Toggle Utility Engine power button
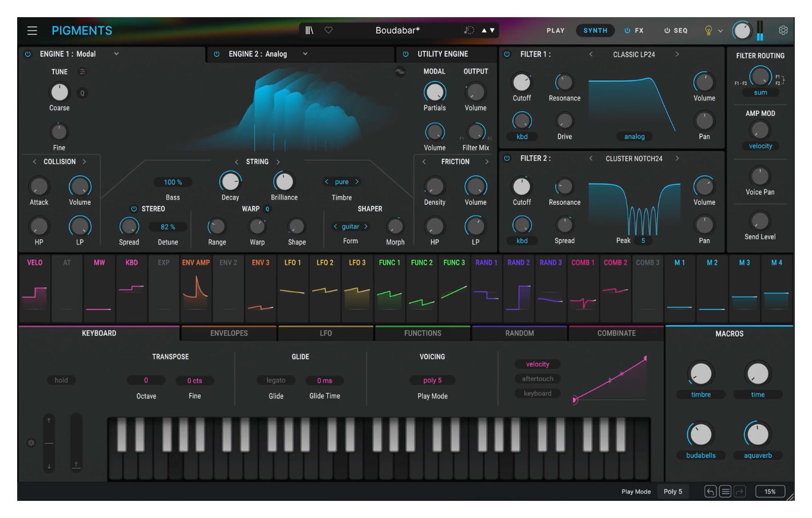 [x=405, y=54]
